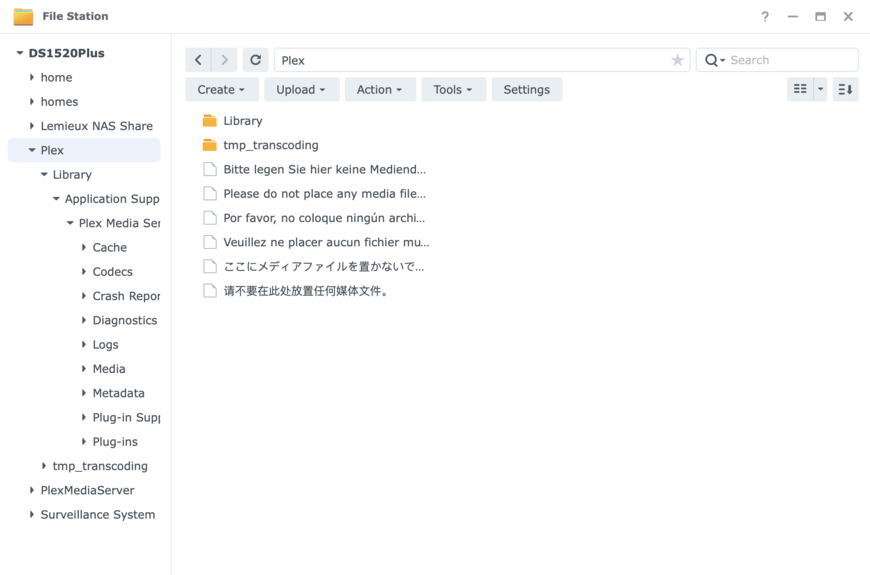Go forward with the right arrow button
The width and height of the screenshot is (870, 575).
[224, 60]
